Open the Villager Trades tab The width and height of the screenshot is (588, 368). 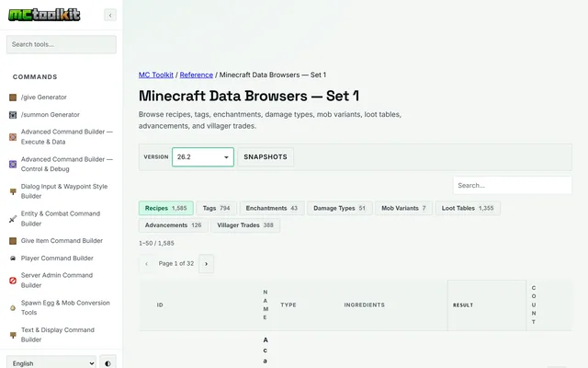245,225
